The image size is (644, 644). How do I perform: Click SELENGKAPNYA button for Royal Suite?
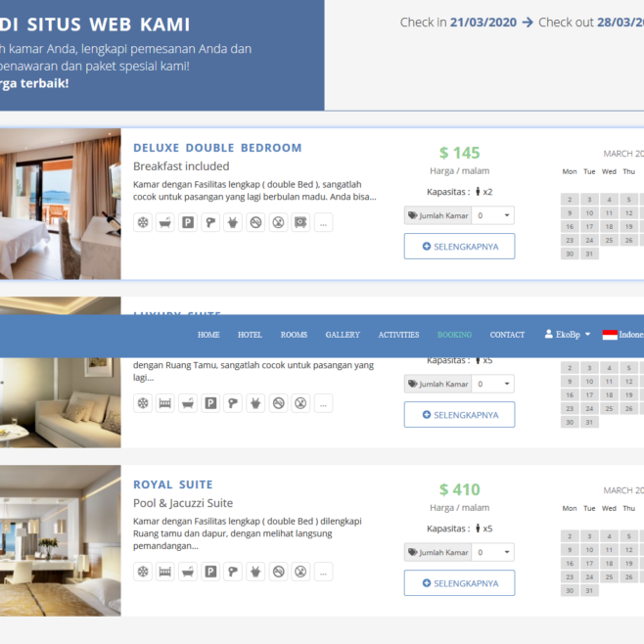coord(459,583)
